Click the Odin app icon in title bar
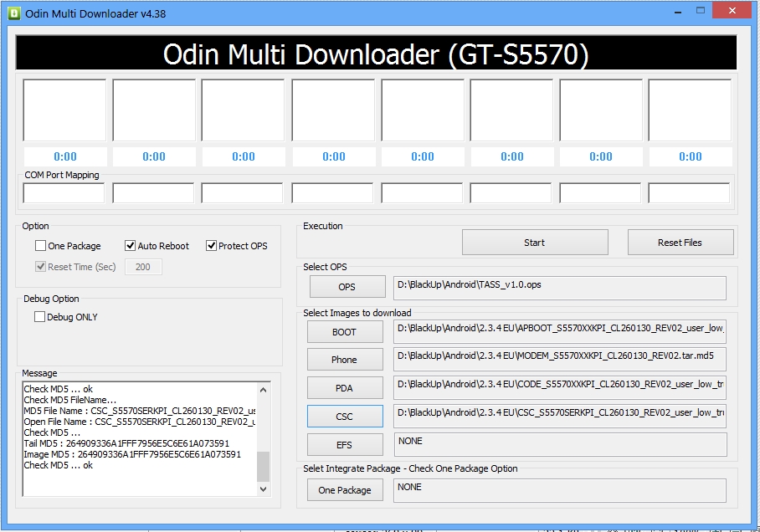 click(14, 13)
